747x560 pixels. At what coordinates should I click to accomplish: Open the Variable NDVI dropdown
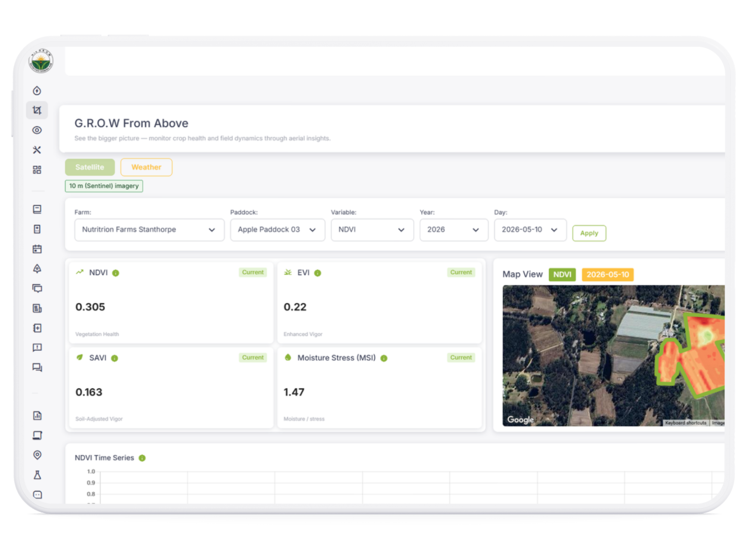[x=372, y=230]
